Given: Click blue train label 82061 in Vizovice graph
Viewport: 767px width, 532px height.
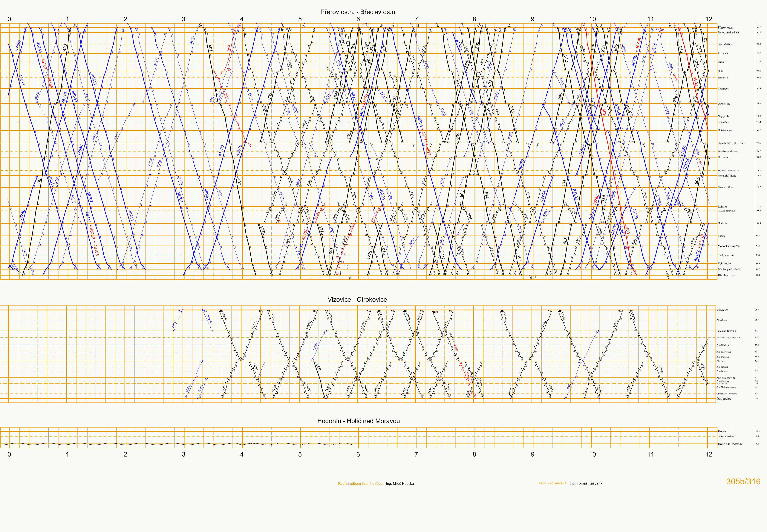Looking at the screenshot, I should (x=315, y=347).
